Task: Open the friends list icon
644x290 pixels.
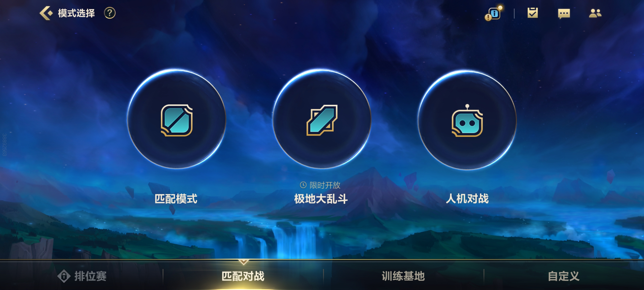Action: 595,13
